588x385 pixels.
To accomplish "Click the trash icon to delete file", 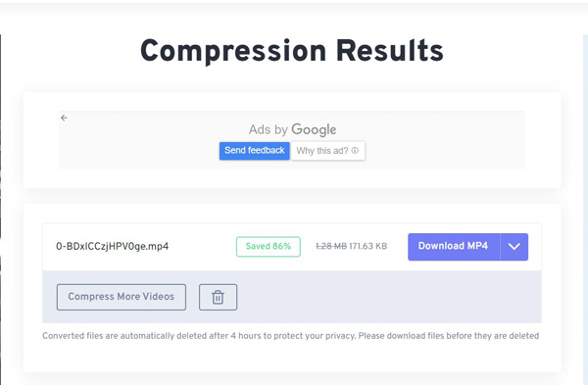I will pos(218,297).
